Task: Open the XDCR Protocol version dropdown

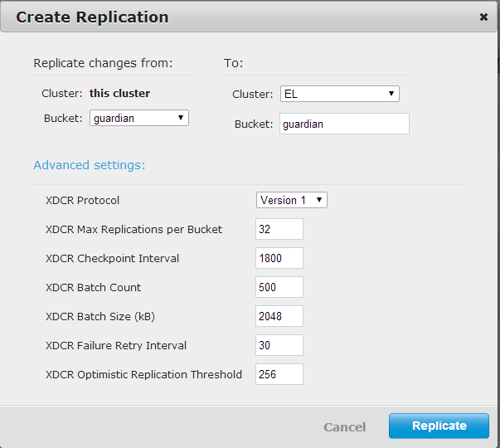Action: point(291,200)
